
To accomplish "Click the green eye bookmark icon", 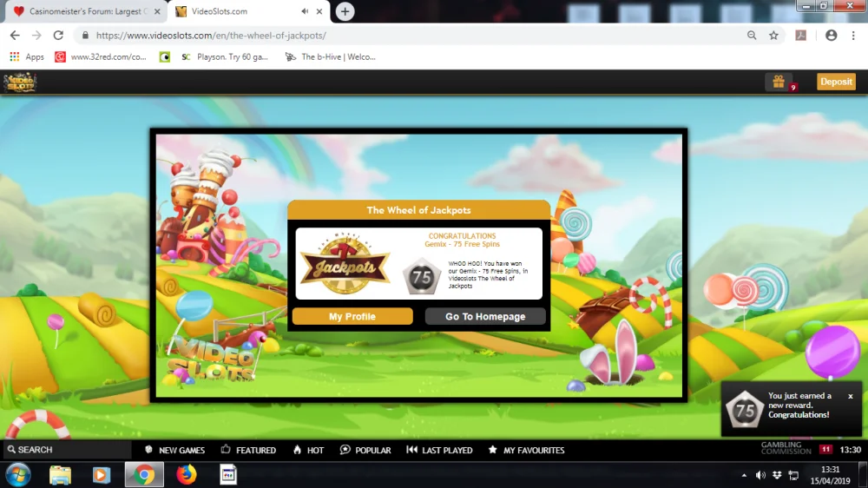I will pyautogui.click(x=164, y=56).
